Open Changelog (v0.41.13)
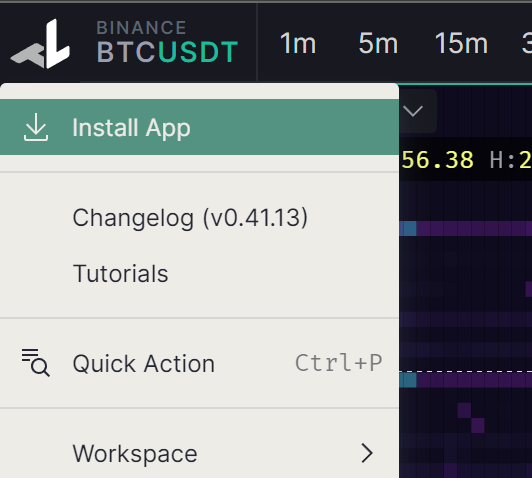The height and width of the screenshot is (478, 532). point(190,217)
